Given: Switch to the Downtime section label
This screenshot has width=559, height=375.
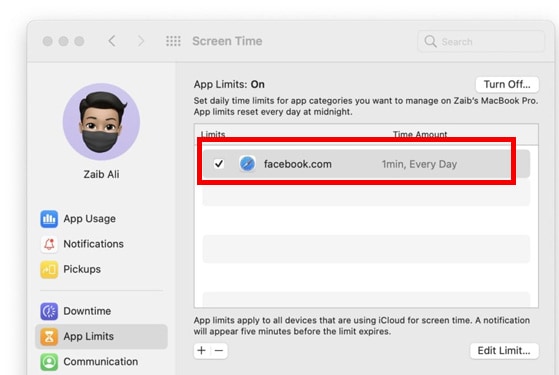Looking at the screenshot, I should 87,311.
